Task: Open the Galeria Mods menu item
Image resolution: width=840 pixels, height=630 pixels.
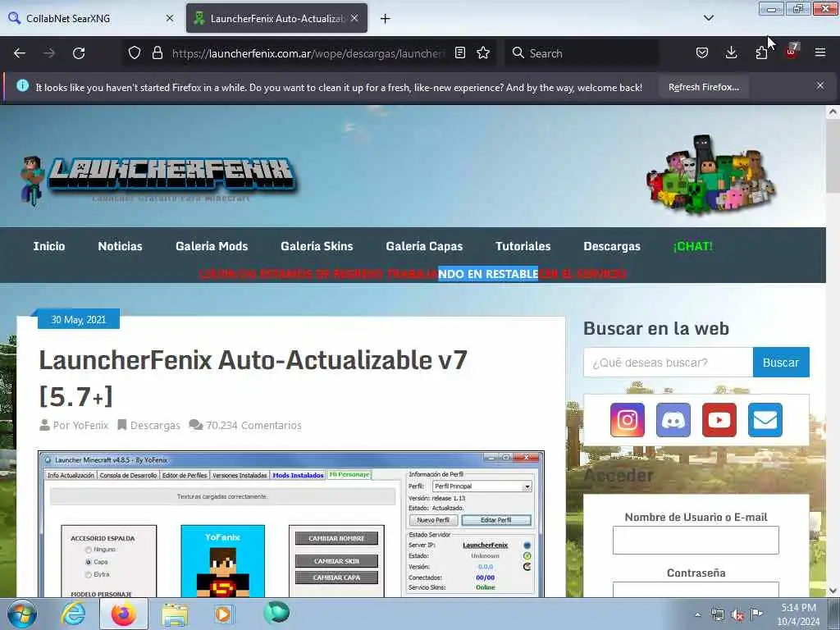Action: [212, 246]
